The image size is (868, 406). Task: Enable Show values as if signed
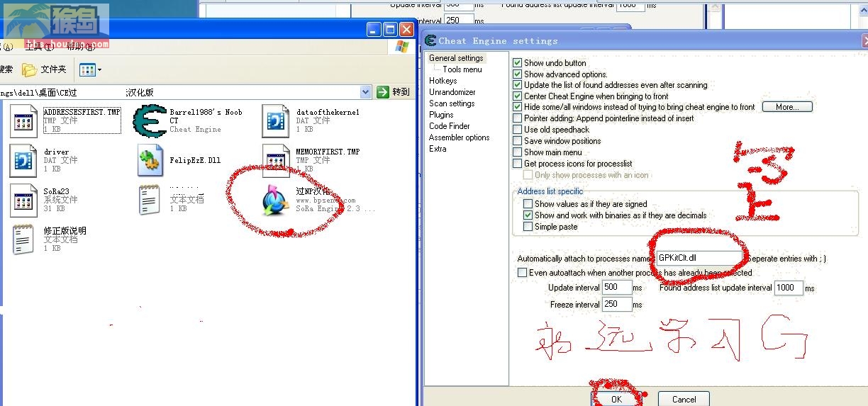(528, 204)
